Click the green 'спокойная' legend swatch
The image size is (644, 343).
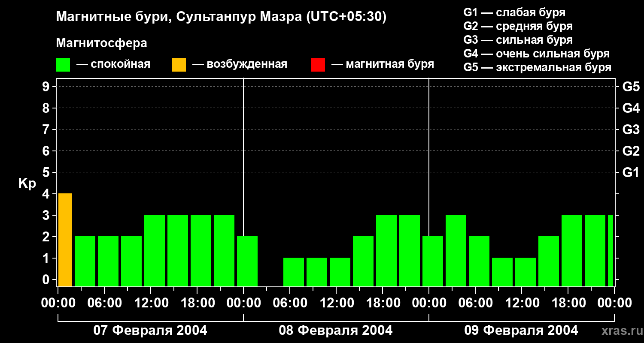[63, 65]
